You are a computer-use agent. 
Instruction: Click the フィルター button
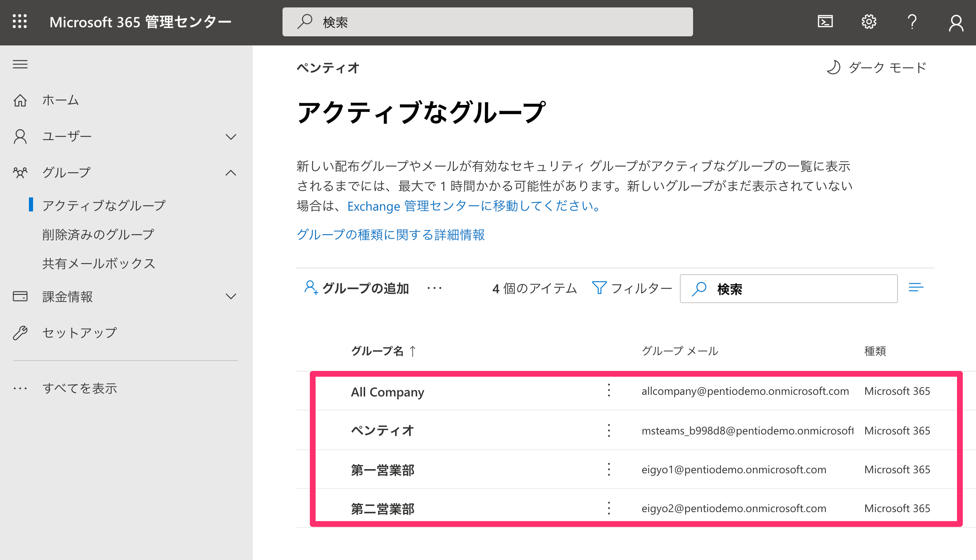point(632,288)
